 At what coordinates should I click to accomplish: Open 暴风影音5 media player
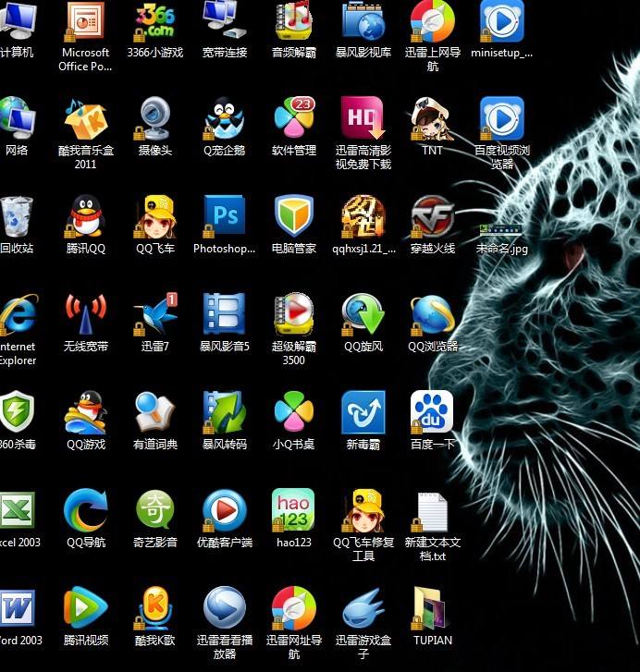pyautogui.click(x=224, y=314)
